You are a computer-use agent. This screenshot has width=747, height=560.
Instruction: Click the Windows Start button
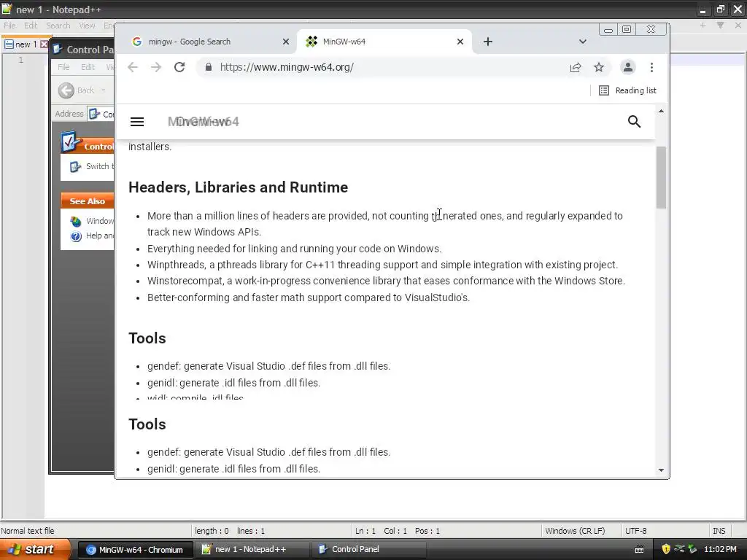tap(35, 550)
